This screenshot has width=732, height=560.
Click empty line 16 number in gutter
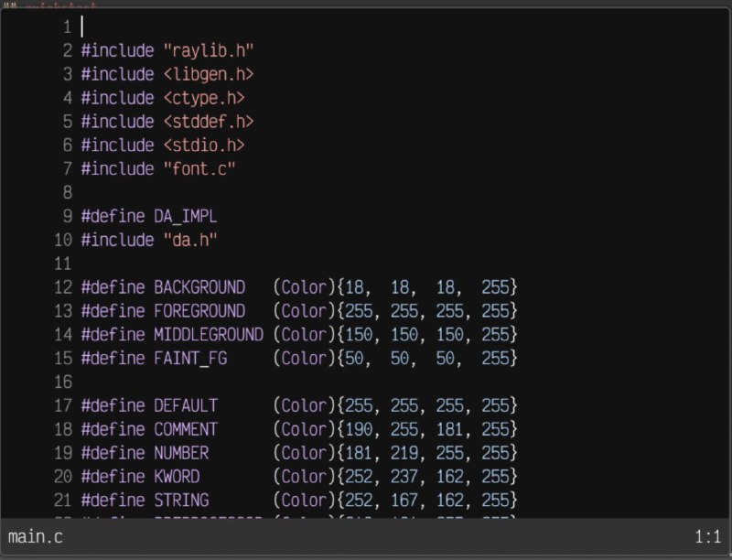63,382
